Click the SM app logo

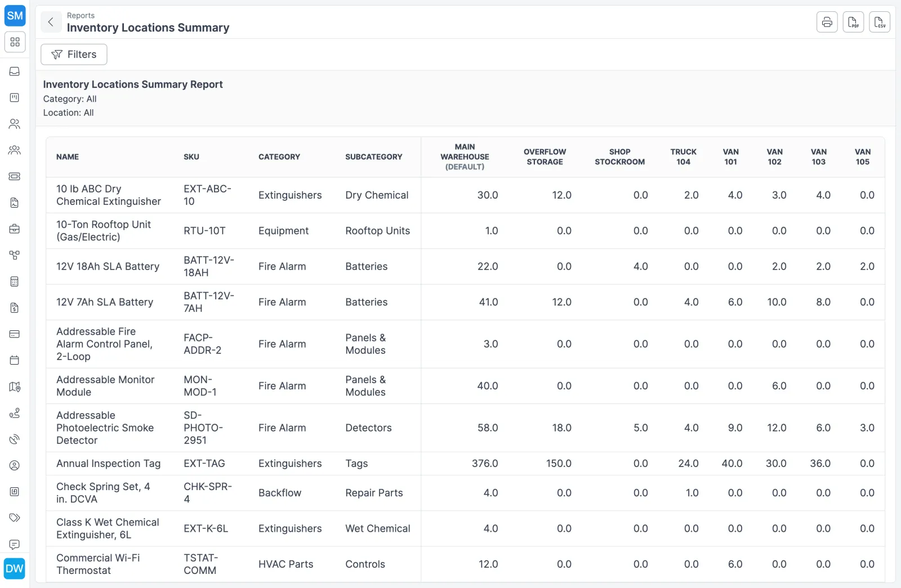(15, 16)
